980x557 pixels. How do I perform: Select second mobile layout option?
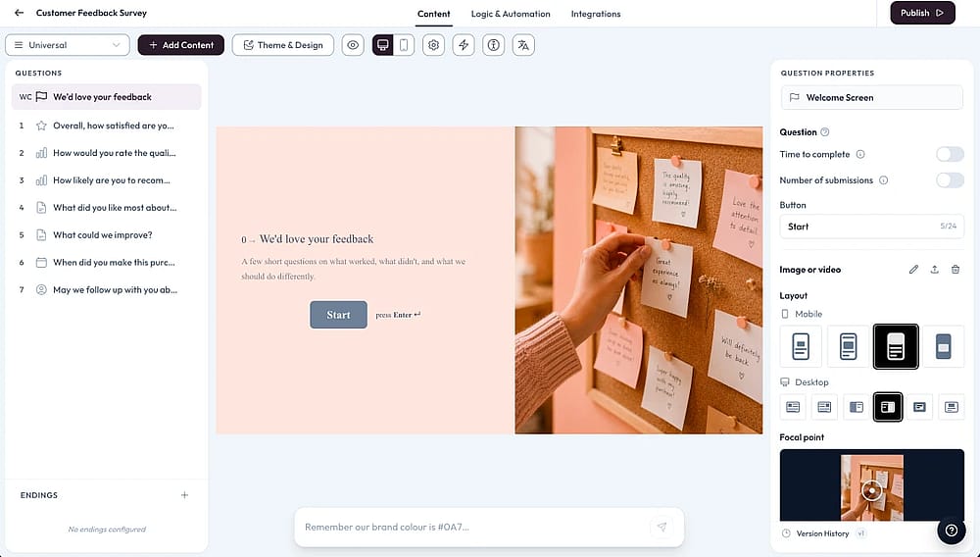(848, 346)
